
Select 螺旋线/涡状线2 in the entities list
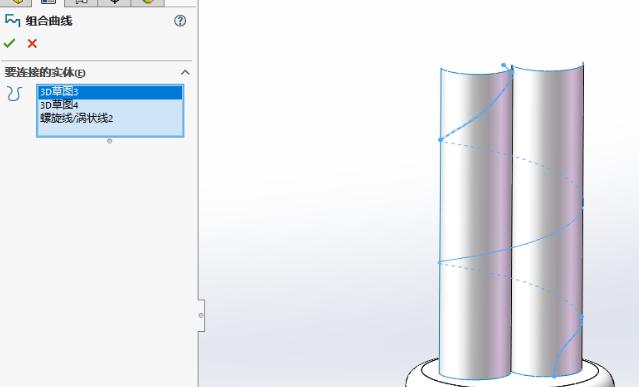(110, 119)
